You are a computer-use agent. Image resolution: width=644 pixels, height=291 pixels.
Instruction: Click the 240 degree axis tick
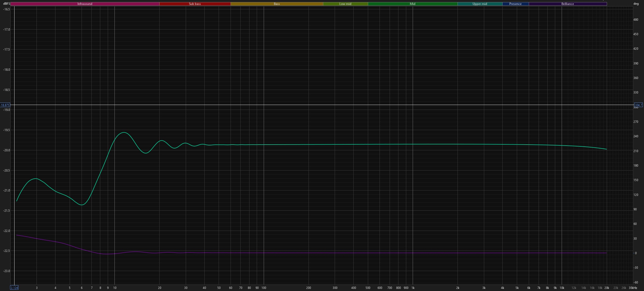tap(636, 136)
